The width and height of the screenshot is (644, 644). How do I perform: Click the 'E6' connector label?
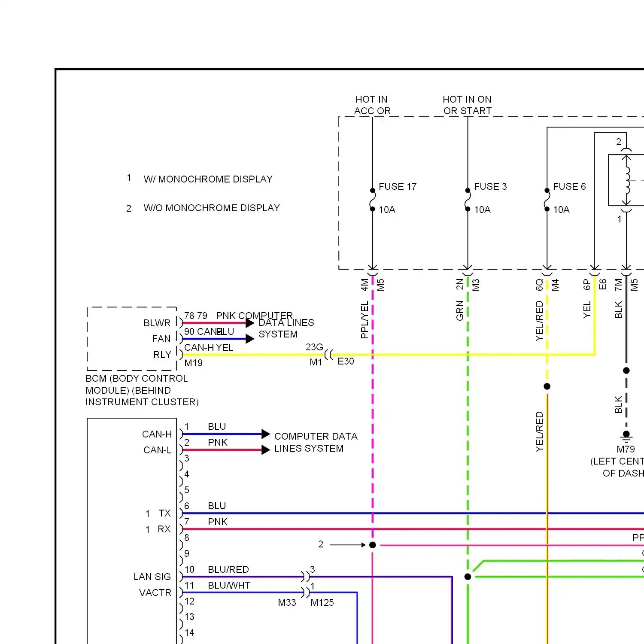(x=603, y=285)
